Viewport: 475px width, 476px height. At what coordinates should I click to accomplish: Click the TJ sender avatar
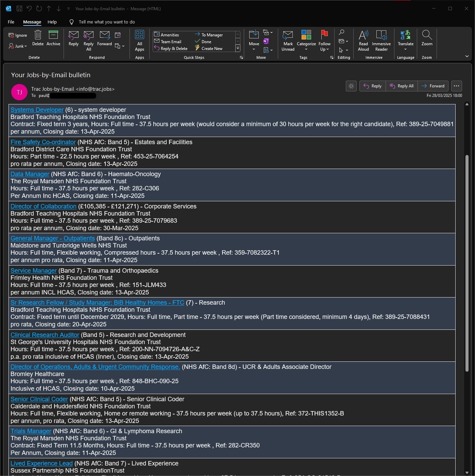pos(19,92)
